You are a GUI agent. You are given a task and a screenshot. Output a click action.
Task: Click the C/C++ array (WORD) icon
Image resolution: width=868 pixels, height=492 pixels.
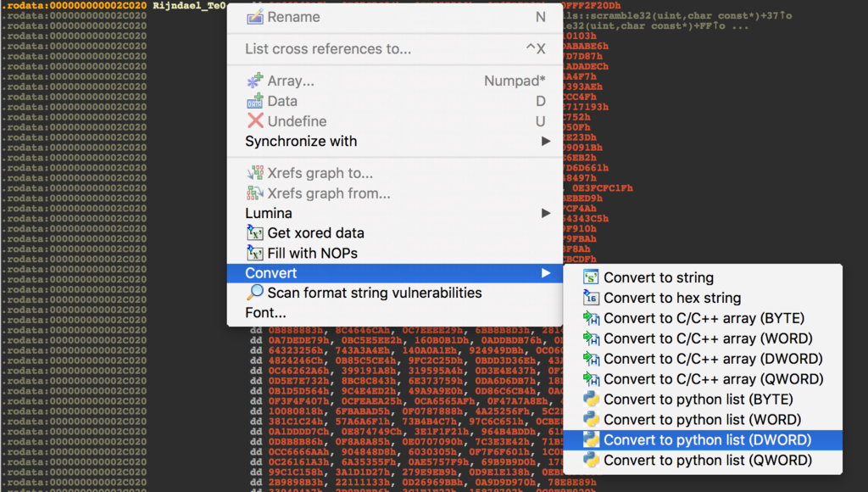point(591,338)
